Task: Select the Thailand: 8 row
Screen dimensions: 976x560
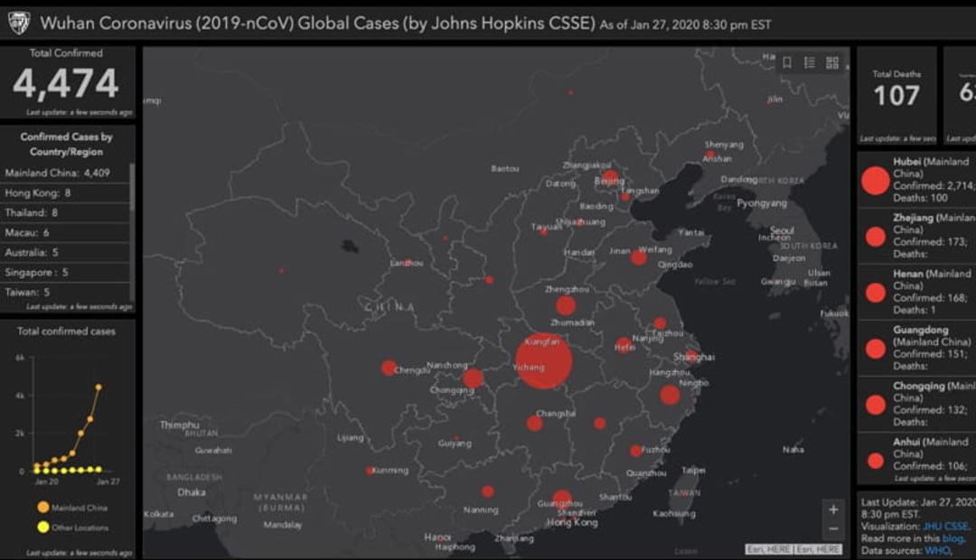Action: click(65, 213)
